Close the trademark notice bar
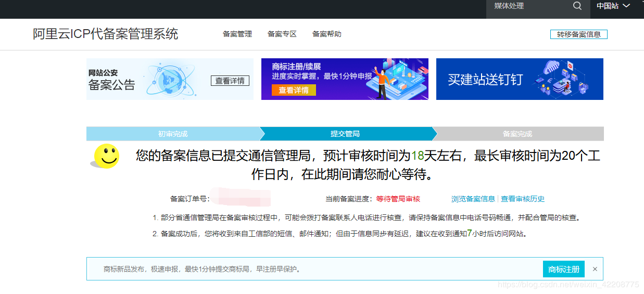 point(595,269)
